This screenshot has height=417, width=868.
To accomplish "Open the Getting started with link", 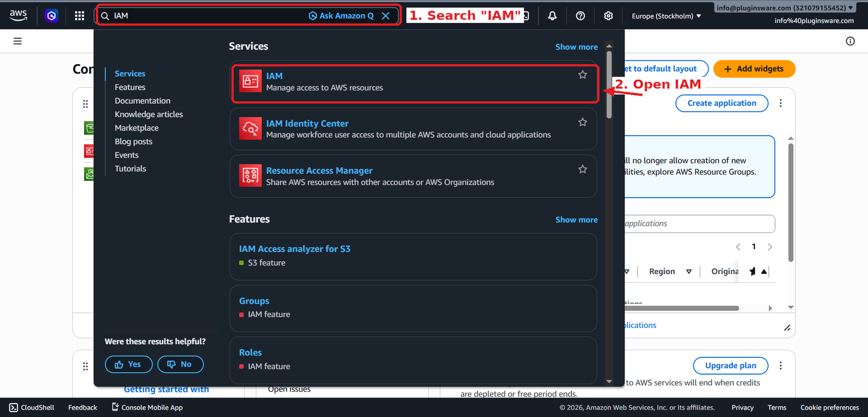I will click(166, 389).
